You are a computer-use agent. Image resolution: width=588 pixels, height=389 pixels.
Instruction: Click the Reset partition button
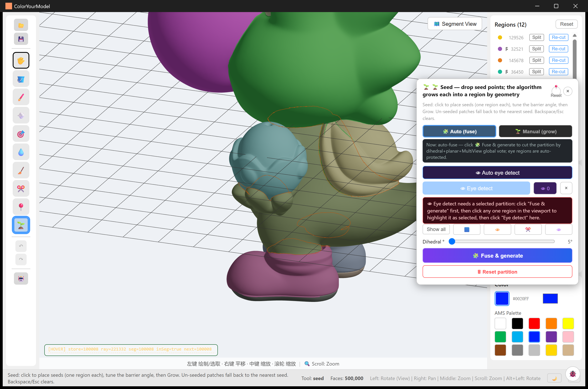pos(497,272)
